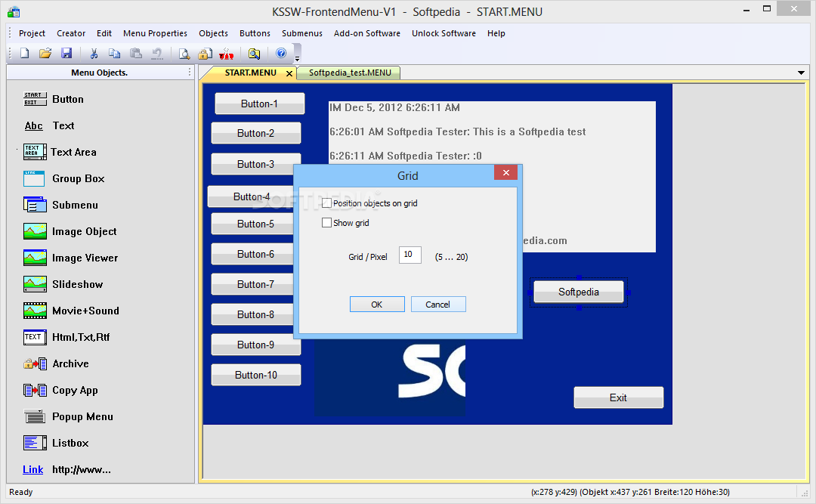The image size is (816, 504).
Task: Click the Save floppy disk icon
Action: click(66, 53)
